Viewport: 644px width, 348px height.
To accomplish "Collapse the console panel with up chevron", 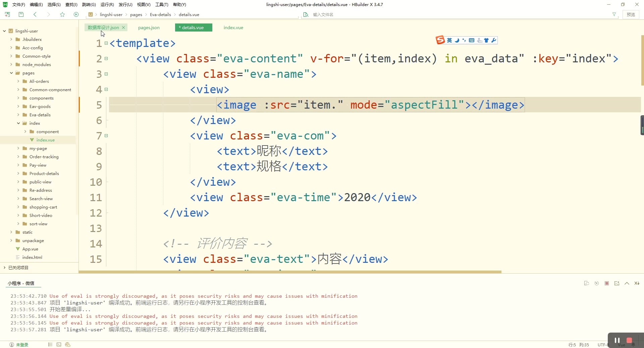I will tap(627, 283).
